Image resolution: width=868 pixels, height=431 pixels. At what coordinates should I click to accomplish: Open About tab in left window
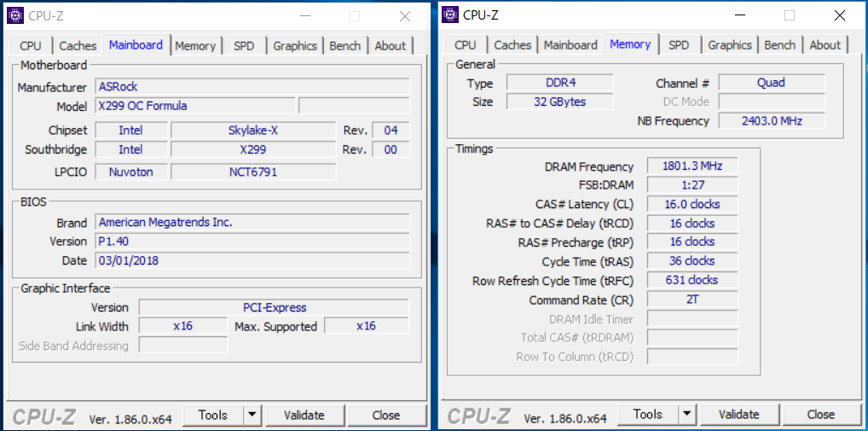tap(391, 46)
